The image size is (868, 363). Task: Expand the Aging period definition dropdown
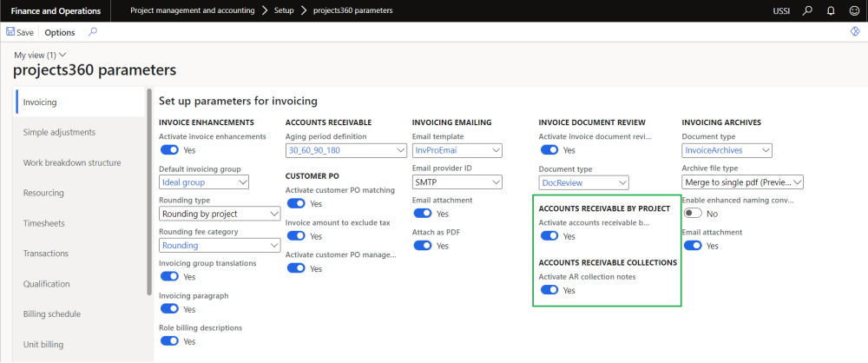click(x=400, y=150)
